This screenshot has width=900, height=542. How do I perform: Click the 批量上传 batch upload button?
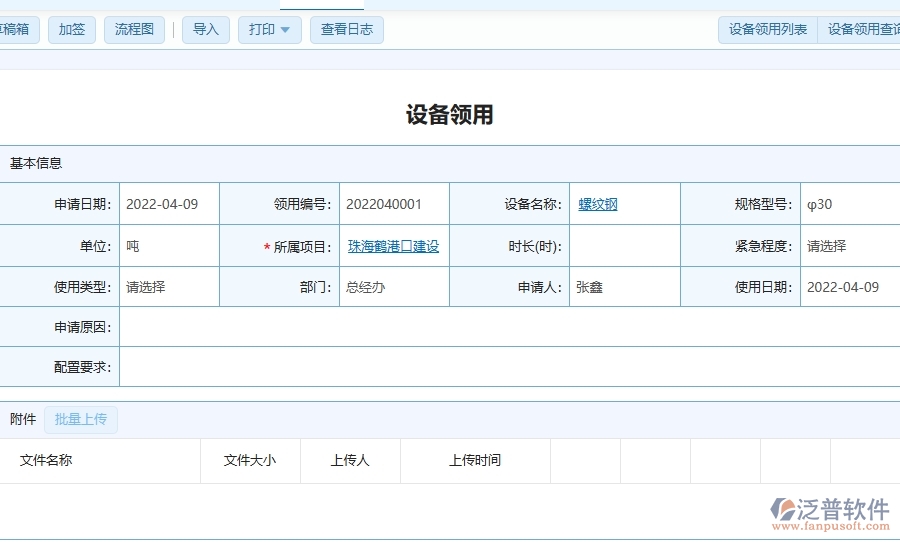coord(81,420)
